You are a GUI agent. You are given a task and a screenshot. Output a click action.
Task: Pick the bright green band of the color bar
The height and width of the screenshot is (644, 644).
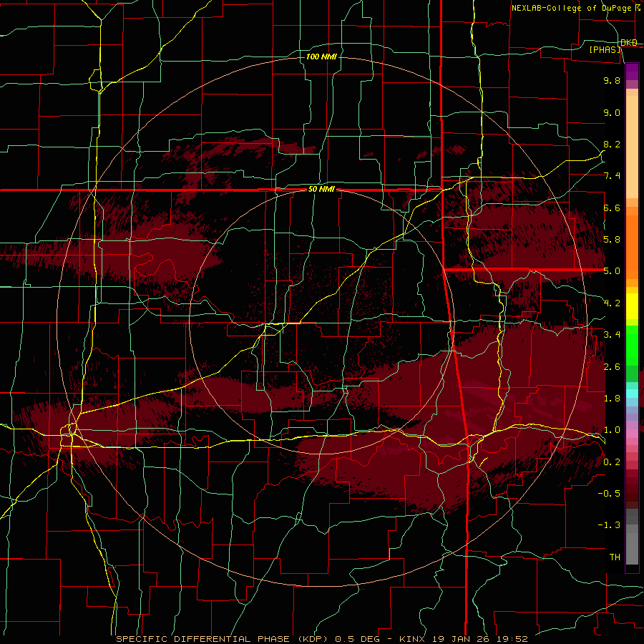(632, 345)
